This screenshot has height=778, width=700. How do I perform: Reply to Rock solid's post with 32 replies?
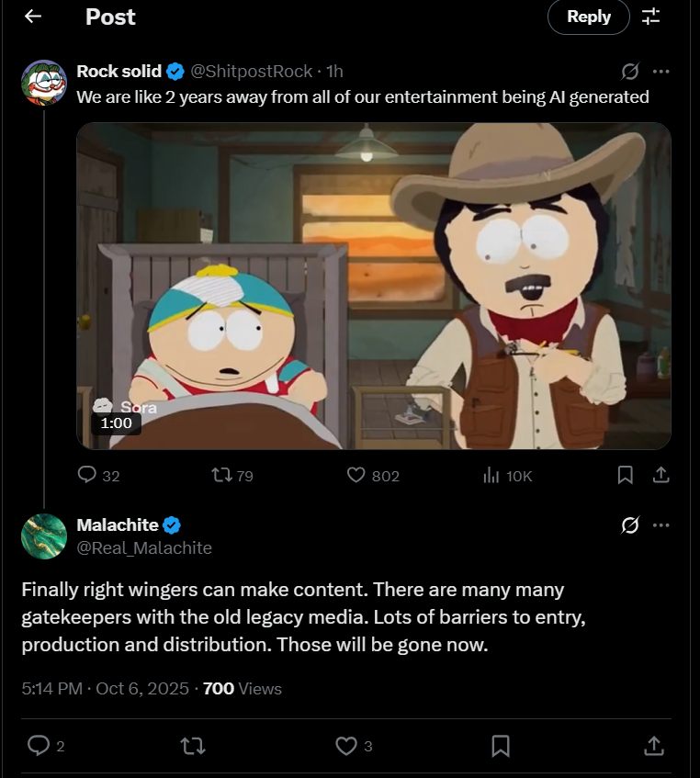pyautogui.click(x=88, y=475)
